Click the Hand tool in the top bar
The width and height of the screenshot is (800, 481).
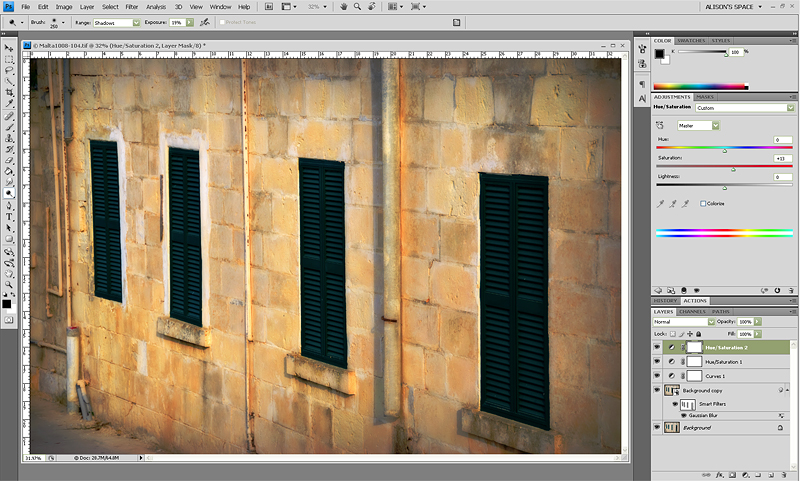[x=343, y=7]
